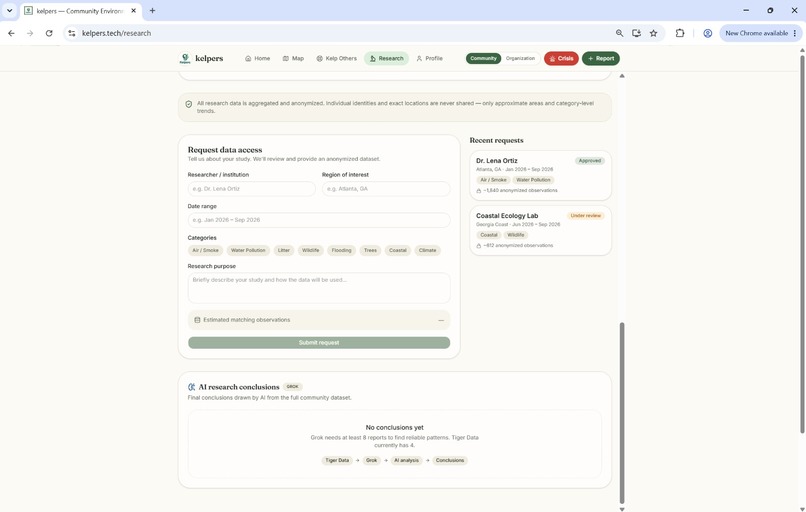Image resolution: width=806 pixels, height=512 pixels.
Task: Click the AI analysis pipeline chip
Action: (406, 461)
